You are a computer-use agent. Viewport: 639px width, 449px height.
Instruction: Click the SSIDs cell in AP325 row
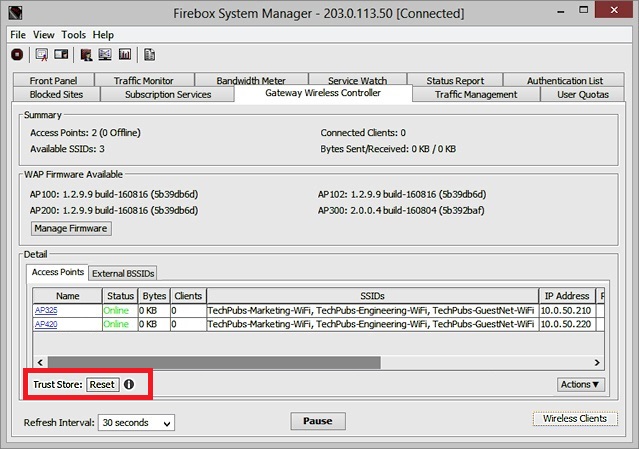[372, 310]
